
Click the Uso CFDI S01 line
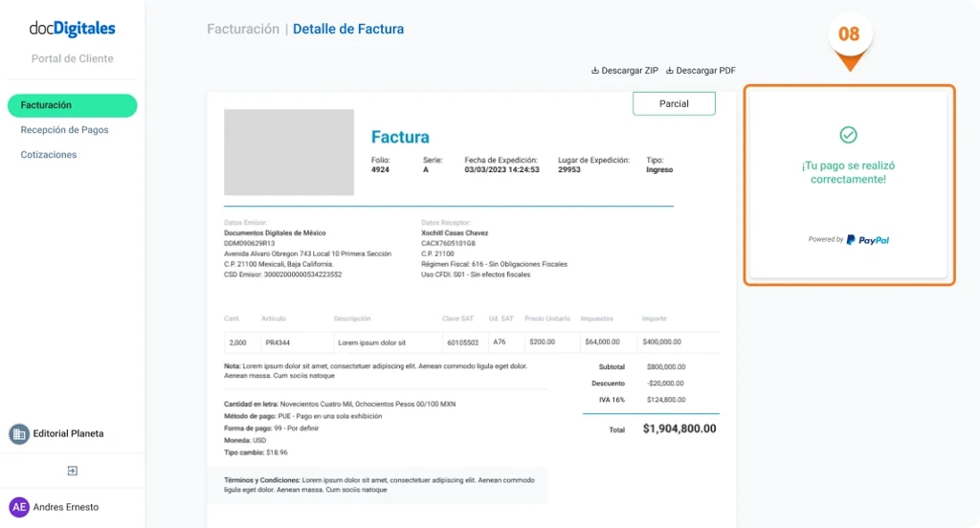(x=476, y=275)
